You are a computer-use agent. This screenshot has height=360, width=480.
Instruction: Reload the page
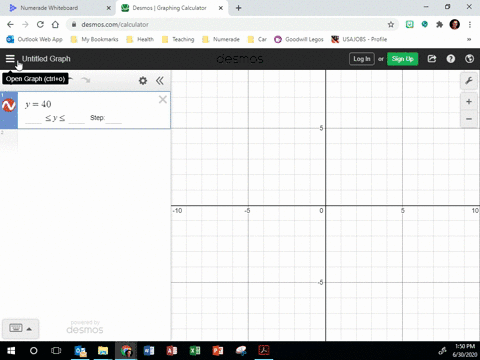coord(40,24)
